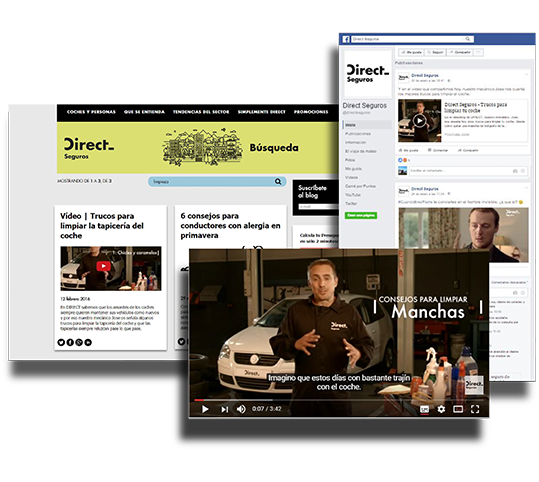Open Coches y Personas blog menu
The height and width of the screenshot is (482, 539).
click(x=91, y=112)
